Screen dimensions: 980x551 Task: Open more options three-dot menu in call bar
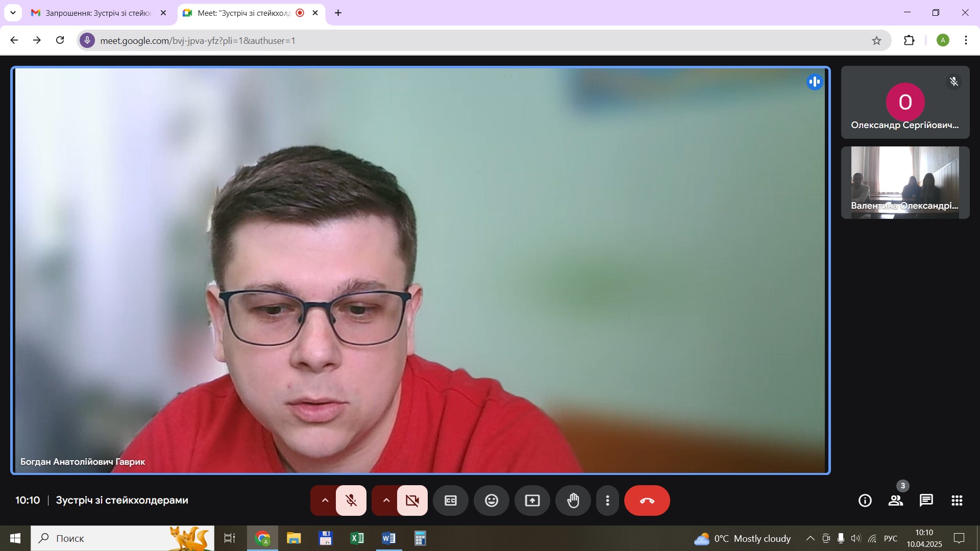(x=607, y=500)
